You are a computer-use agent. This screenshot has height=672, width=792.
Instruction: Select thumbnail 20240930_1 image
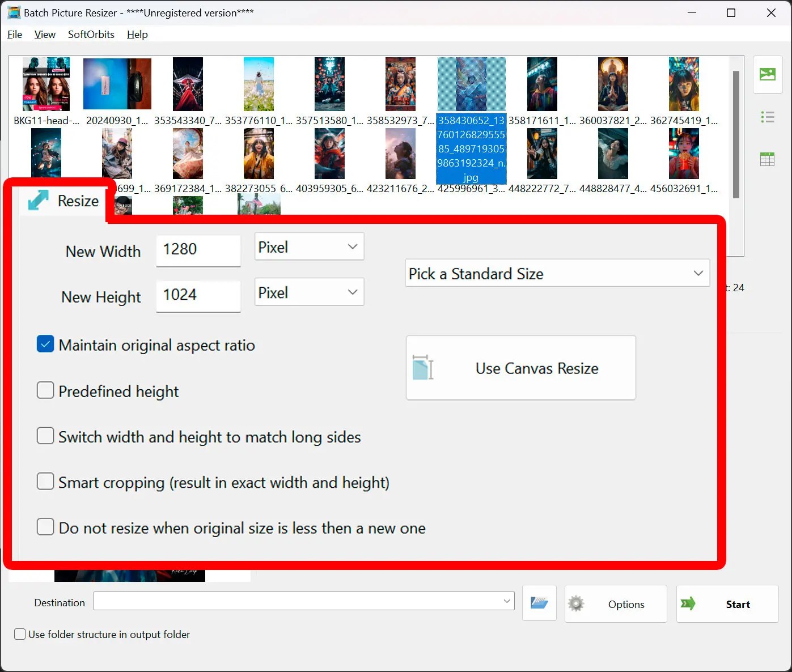coord(117,84)
